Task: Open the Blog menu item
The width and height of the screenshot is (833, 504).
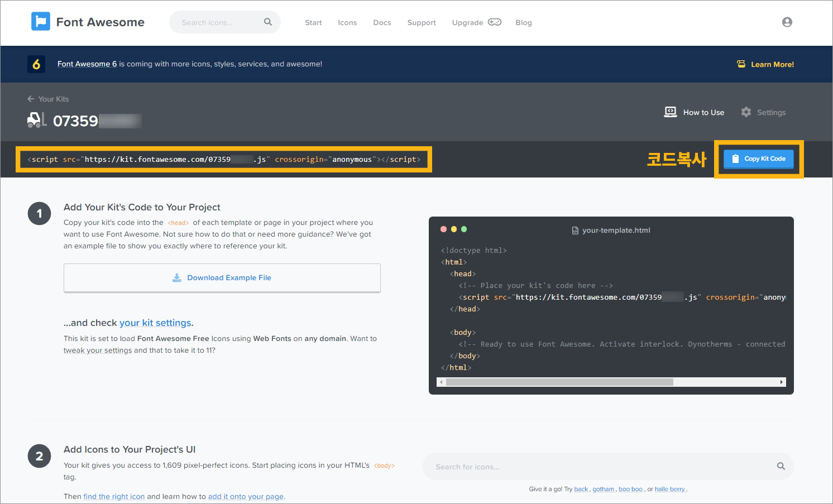Action: point(524,23)
